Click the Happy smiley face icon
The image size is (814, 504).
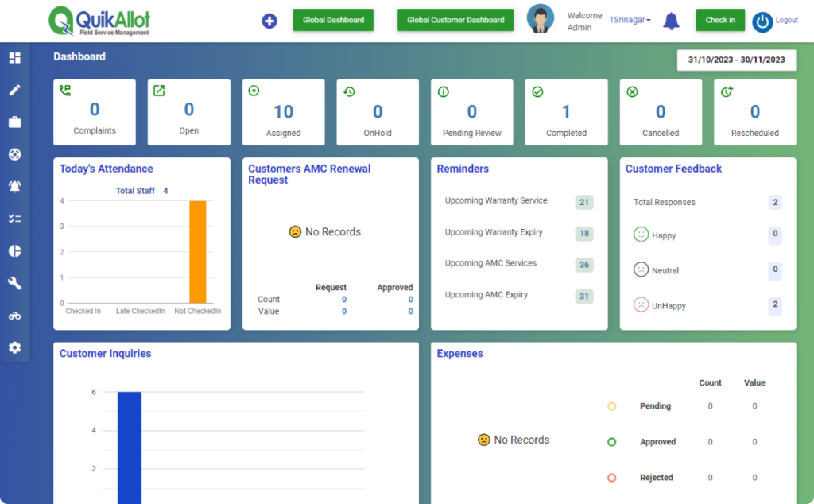point(641,235)
